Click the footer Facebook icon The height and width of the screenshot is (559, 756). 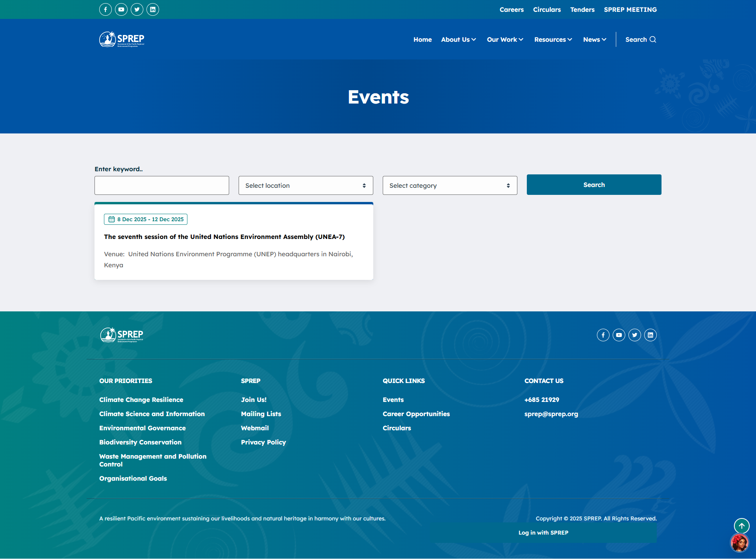click(603, 335)
